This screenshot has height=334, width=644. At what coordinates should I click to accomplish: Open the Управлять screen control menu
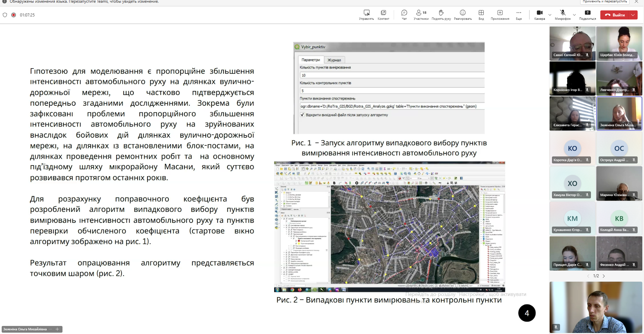[x=366, y=15]
